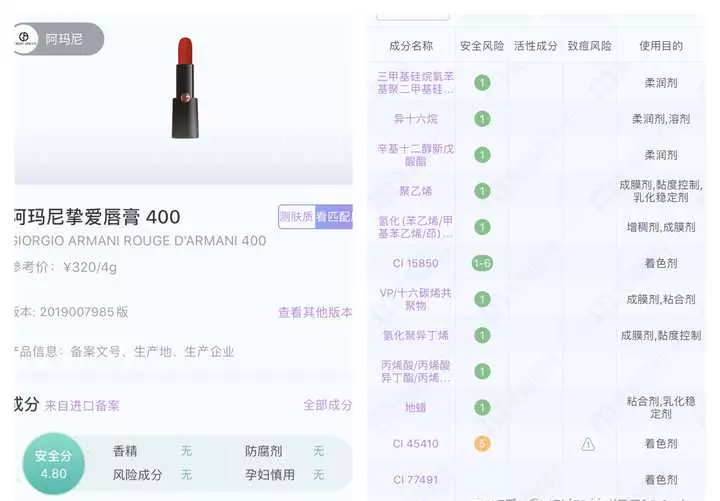Click the 使用目的 column header
The image size is (720, 501).
tap(661, 46)
